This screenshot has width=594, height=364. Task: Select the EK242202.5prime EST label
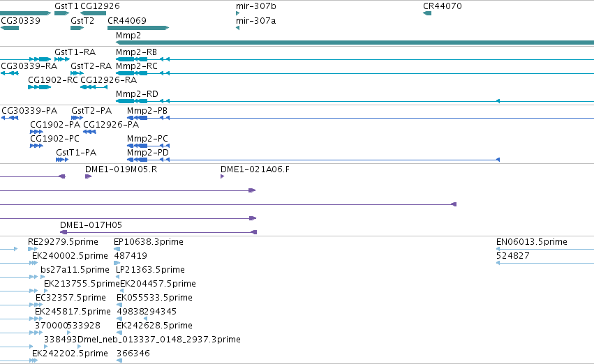70,354
